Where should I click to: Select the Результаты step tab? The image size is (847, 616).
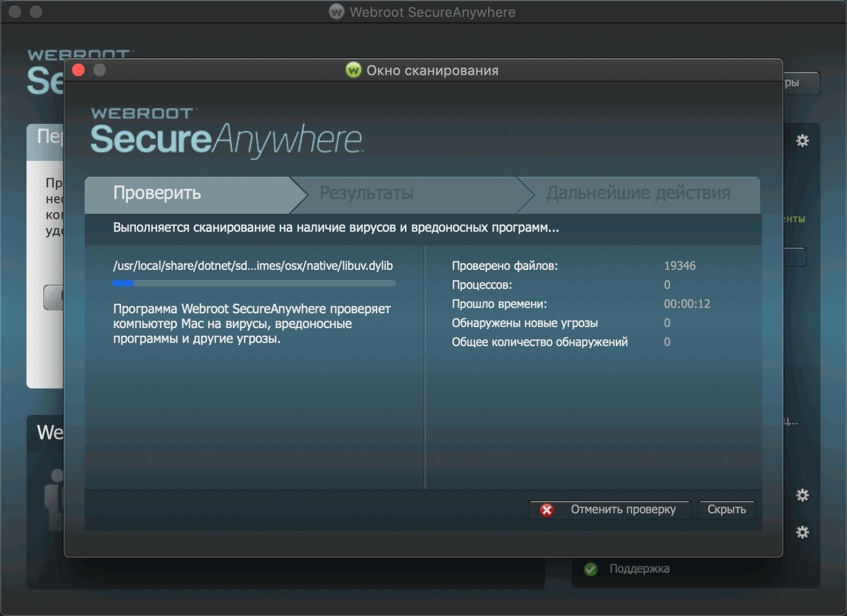[412, 195]
